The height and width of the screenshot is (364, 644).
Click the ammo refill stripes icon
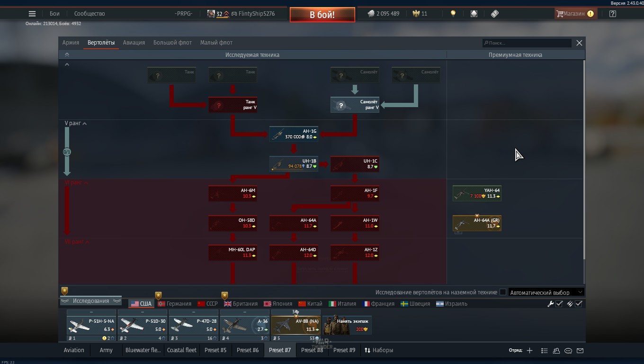tap(570, 304)
